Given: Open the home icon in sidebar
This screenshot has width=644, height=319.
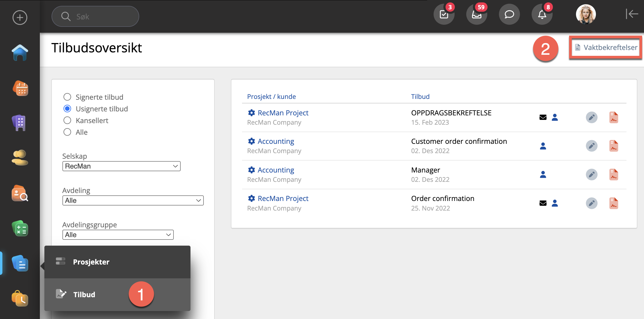Looking at the screenshot, I should point(20,53).
